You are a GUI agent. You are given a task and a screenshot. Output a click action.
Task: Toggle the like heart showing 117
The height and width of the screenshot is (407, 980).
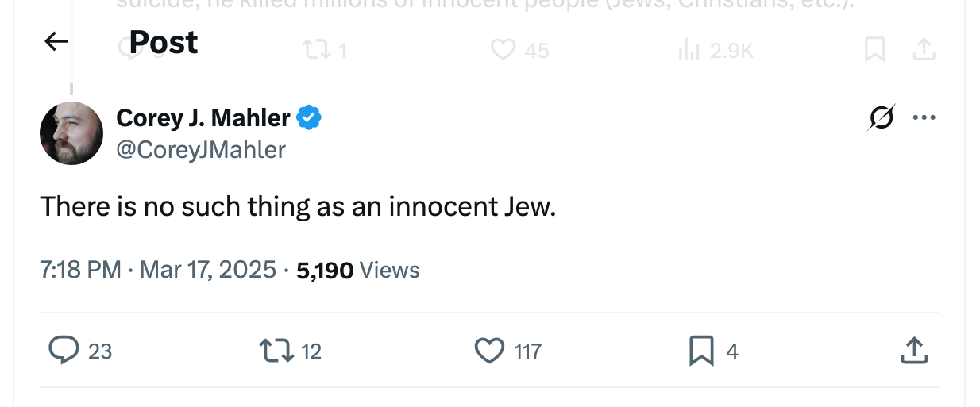[489, 350]
